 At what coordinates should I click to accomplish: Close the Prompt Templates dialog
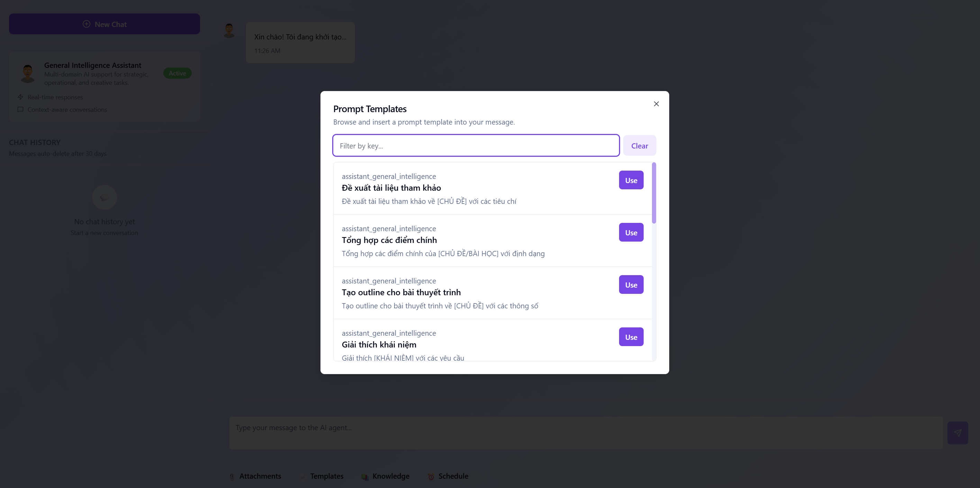tap(656, 104)
